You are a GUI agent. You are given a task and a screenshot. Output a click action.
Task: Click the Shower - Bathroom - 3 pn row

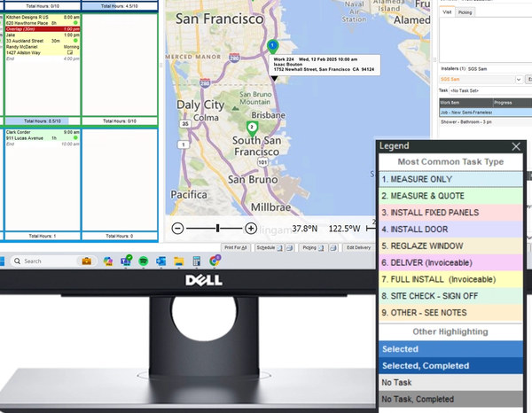click(486, 121)
